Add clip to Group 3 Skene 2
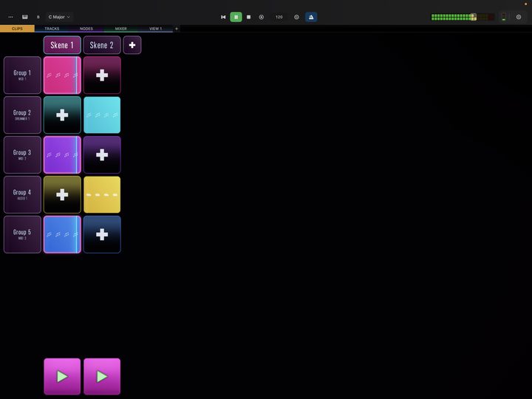The width and height of the screenshot is (532, 399). (102, 154)
